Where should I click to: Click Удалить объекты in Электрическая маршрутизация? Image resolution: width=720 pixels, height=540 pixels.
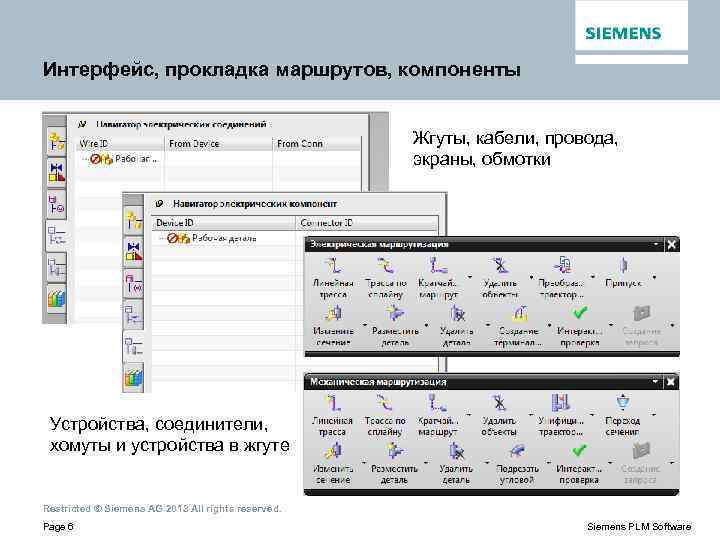(500, 278)
